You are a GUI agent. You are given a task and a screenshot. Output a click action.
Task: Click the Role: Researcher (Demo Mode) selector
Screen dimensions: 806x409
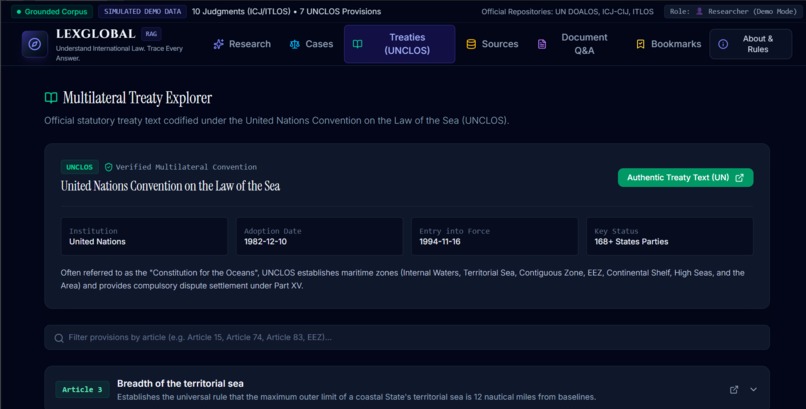pos(732,11)
